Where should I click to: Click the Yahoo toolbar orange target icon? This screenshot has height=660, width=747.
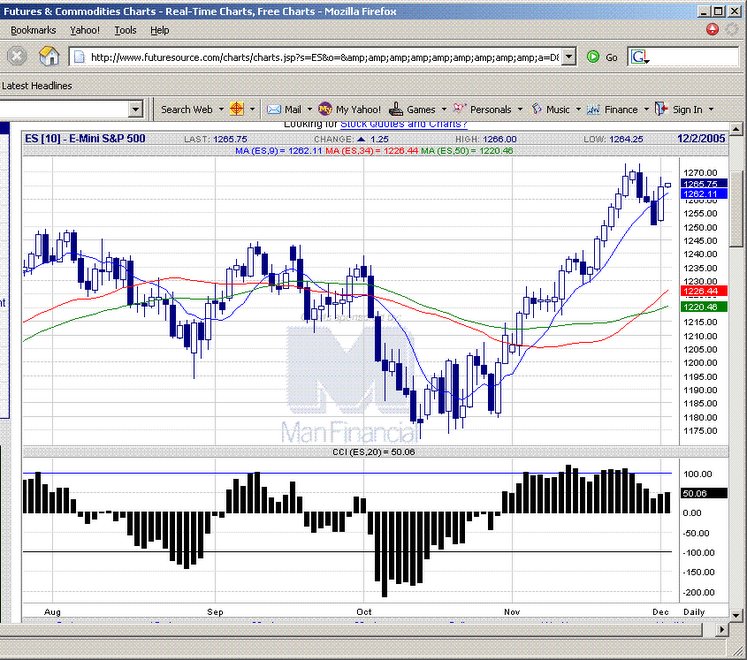pos(237,109)
